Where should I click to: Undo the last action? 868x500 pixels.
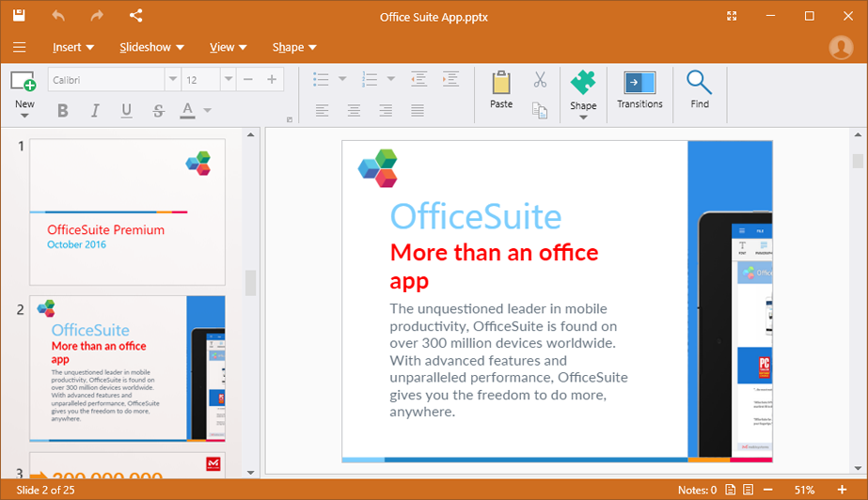pyautogui.click(x=58, y=15)
